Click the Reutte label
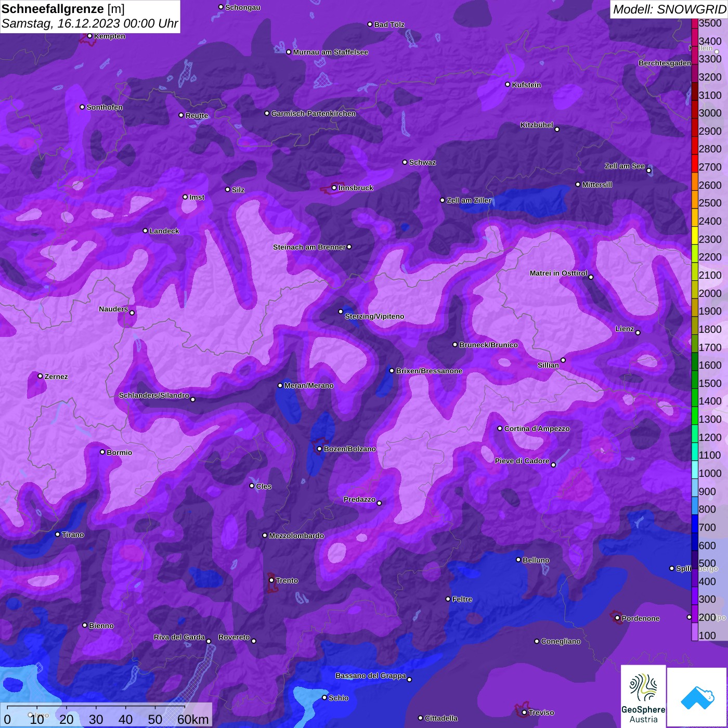Image resolution: width=728 pixels, height=728 pixels. pyautogui.click(x=197, y=115)
